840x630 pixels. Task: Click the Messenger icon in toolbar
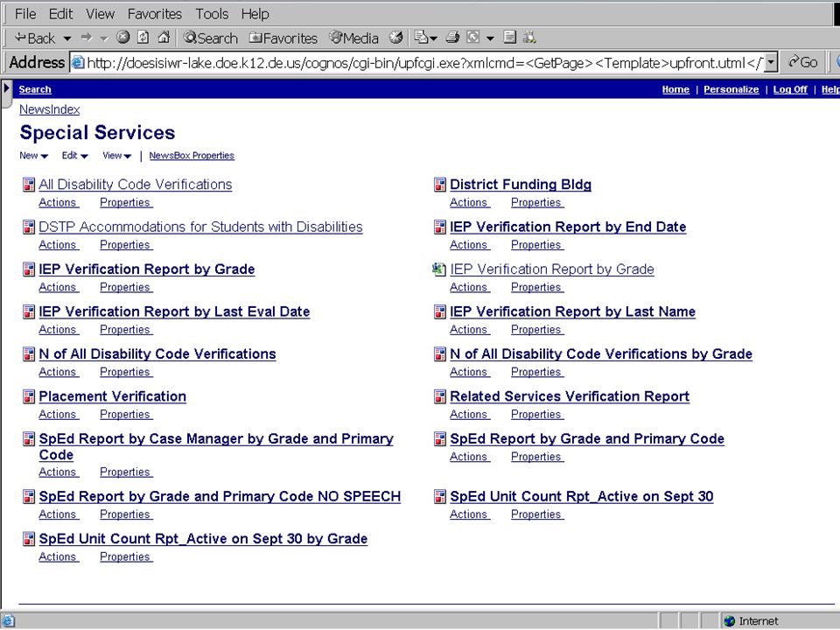tap(529, 38)
